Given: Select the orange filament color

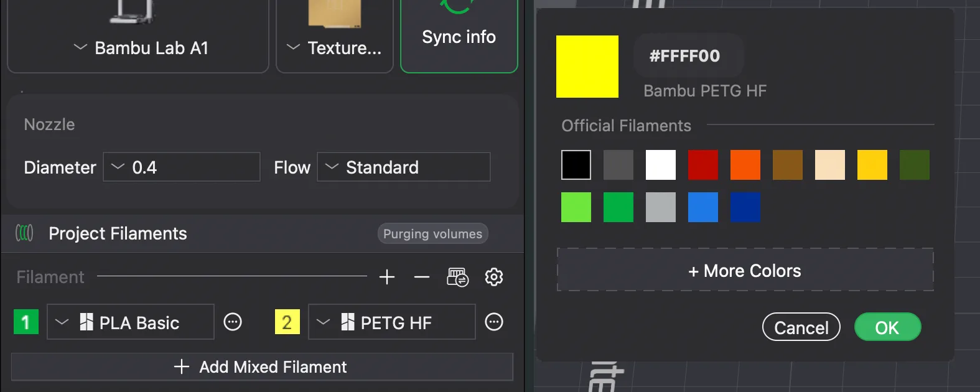Looking at the screenshot, I should point(745,165).
